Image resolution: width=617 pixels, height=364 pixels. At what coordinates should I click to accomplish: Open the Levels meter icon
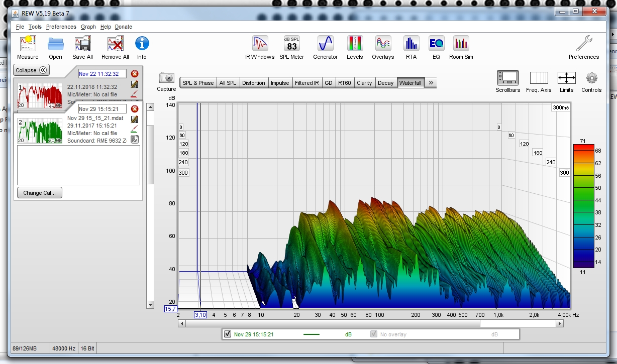355,44
